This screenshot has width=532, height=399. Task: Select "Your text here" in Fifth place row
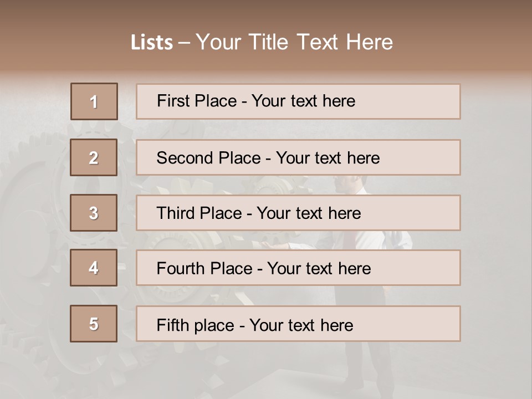pos(301,325)
